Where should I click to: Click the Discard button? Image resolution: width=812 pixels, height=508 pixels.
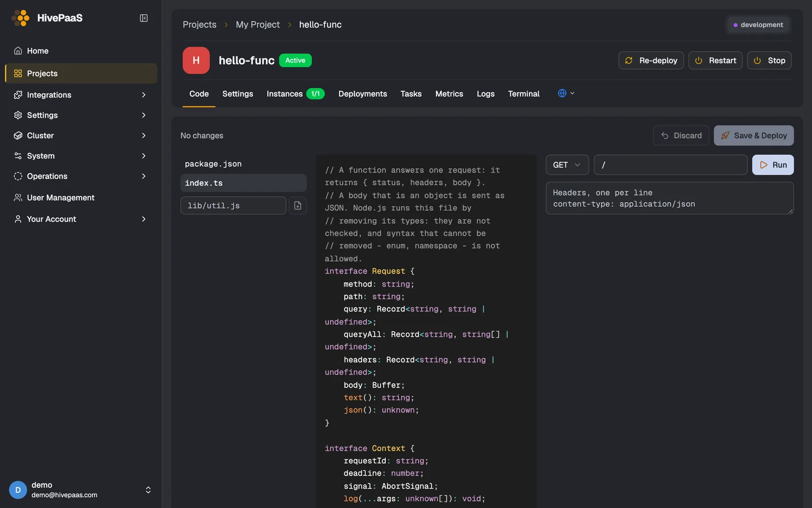pyautogui.click(x=681, y=136)
